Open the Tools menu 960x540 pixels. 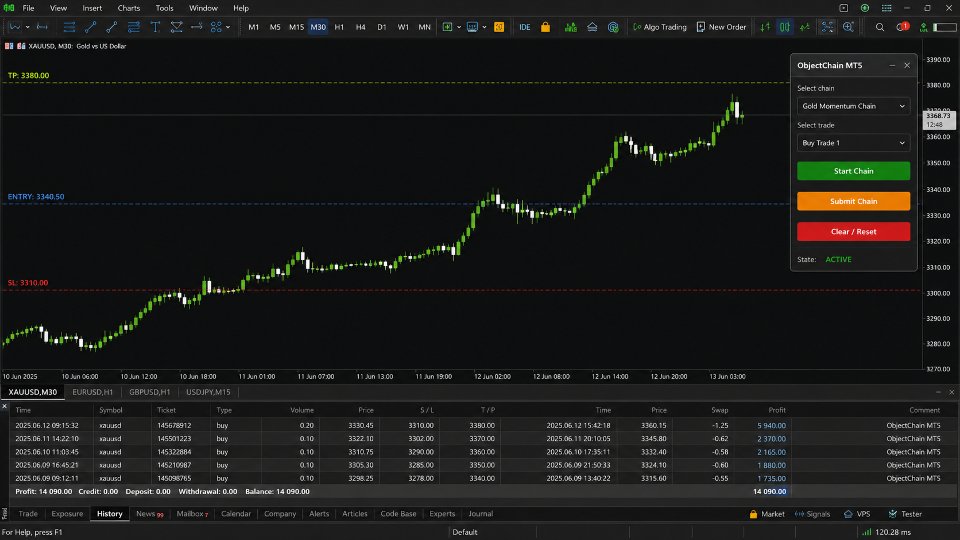pyautogui.click(x=164, y=8)
